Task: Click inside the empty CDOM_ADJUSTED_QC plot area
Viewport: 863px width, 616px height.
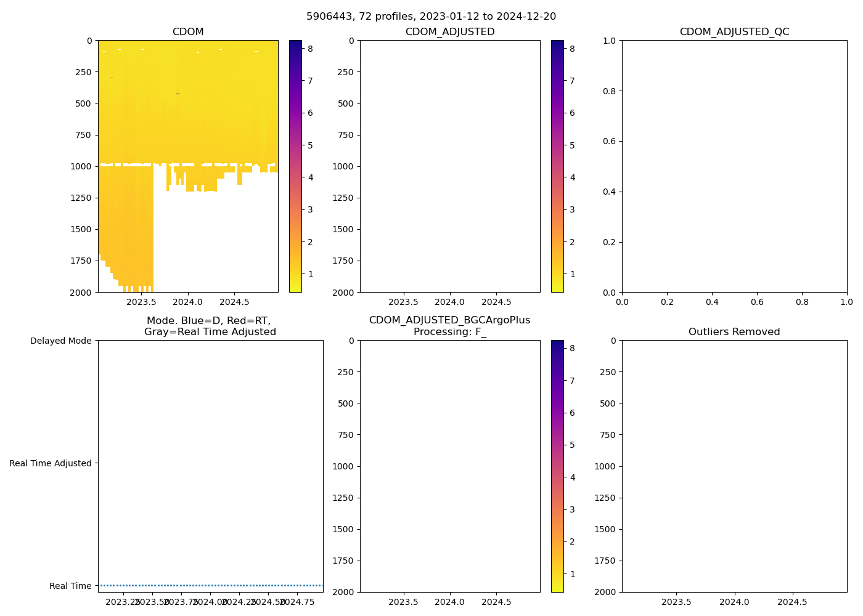Action: click(x=734, y=166)
